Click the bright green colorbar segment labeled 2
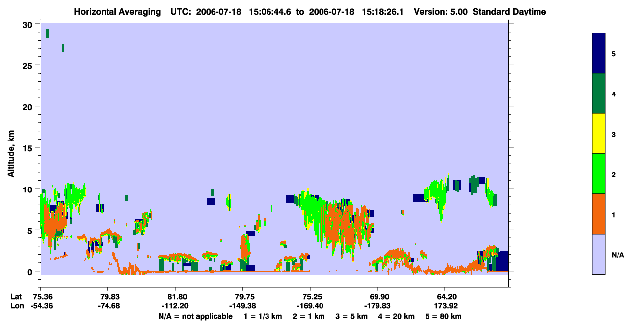644x330 pixels. point(599,174)
